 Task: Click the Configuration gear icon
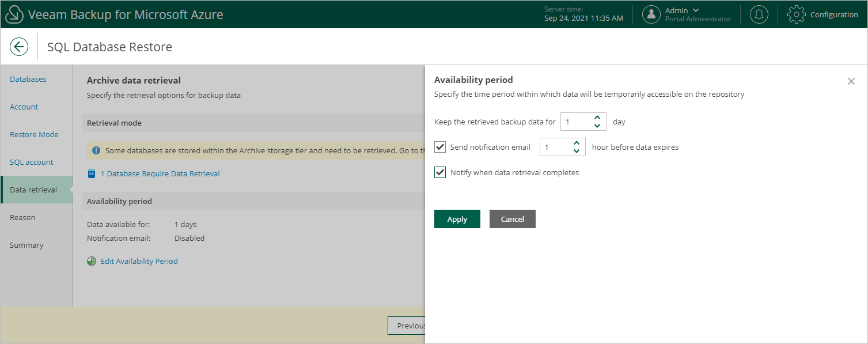pyautogui.click(x=796, y=14)
